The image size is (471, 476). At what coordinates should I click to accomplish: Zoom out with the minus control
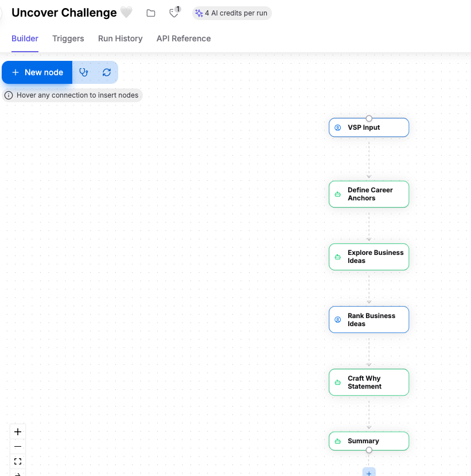[18, 446]
